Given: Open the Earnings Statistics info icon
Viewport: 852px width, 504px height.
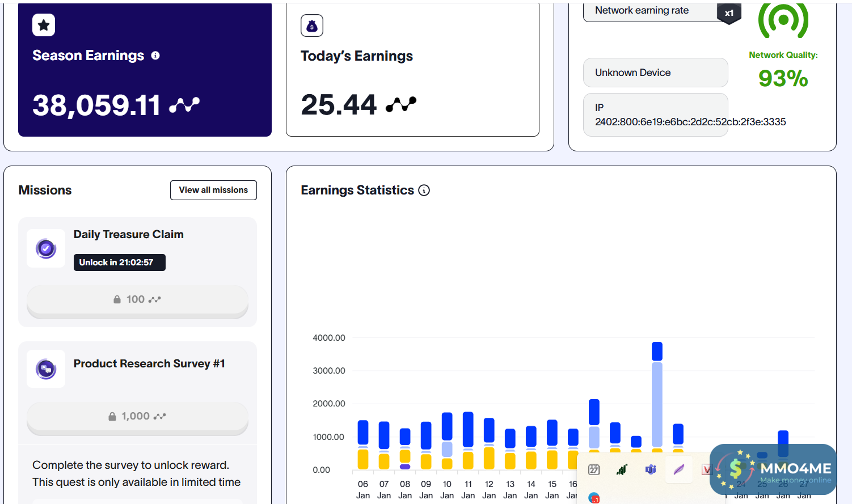Looking at the screenshot, I should pyautogui.click(x=424, y=190).
